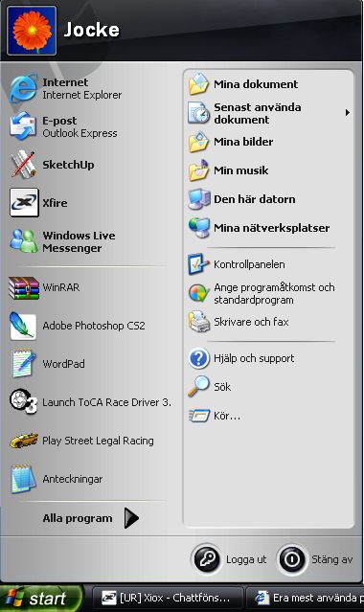The image size is (364, 612).
Task: Open the Mina nätverksplatser globe icon
Action: (199, 228)
